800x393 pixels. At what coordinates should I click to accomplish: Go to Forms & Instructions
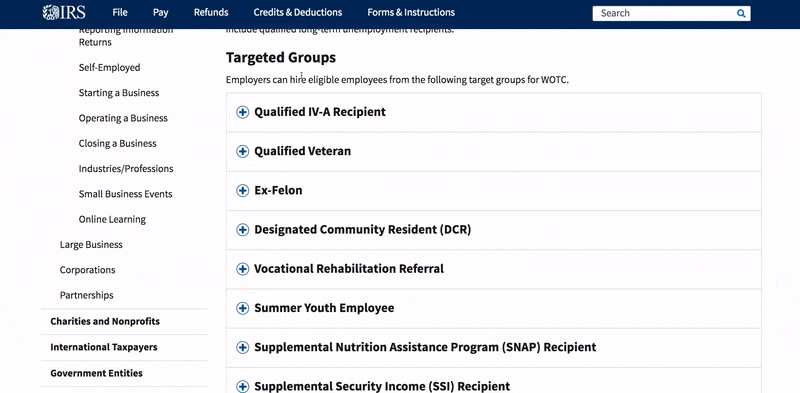411,12
